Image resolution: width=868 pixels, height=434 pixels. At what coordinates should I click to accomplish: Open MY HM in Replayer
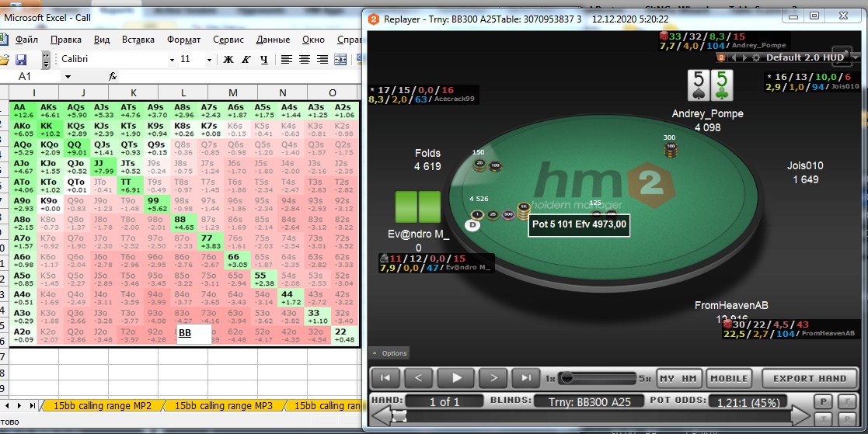[x=678, y=379]
